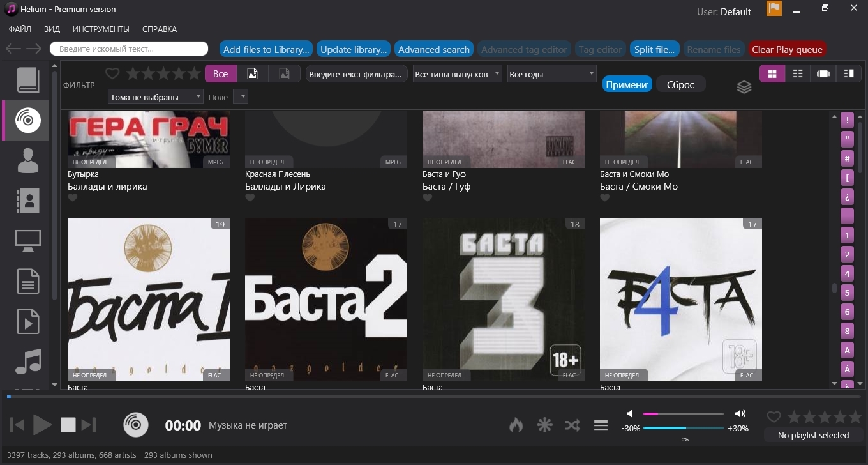Open the ИНСТРУМЕНТЫ menu
This screenshot has width=868, height=465.
(101, 29)
